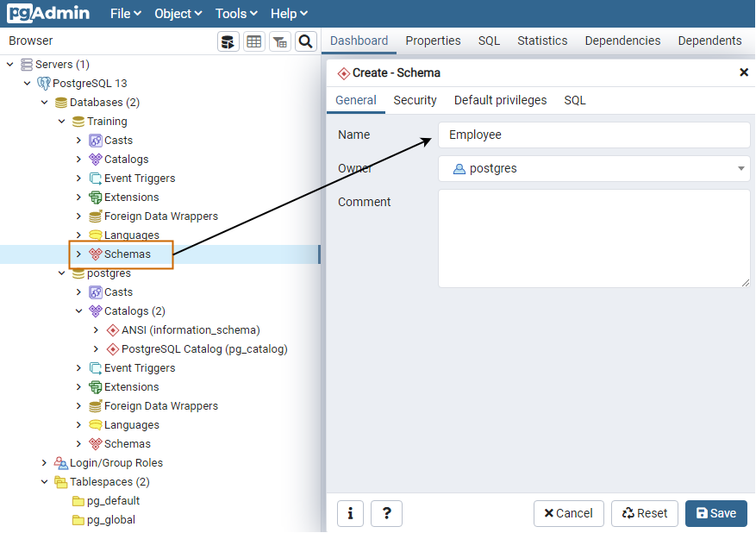756x533 pixels.
Task: Expand the Casts node under Training
Action: (79, 140)
